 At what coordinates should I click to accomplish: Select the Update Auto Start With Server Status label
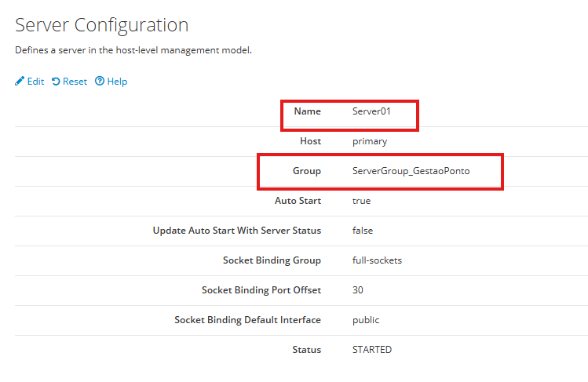(236, 231)
